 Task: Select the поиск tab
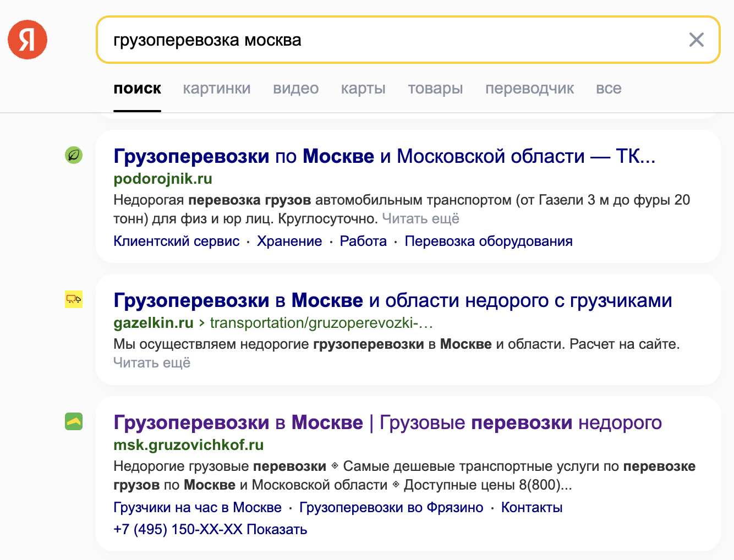pyautogui.click(x=137, y=89)
